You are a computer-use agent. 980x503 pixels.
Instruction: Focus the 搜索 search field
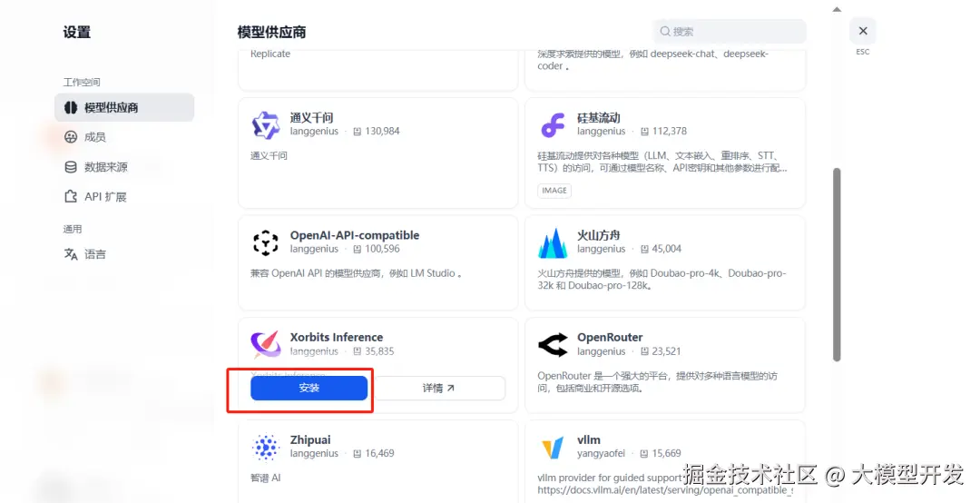(x=730, y=31)
